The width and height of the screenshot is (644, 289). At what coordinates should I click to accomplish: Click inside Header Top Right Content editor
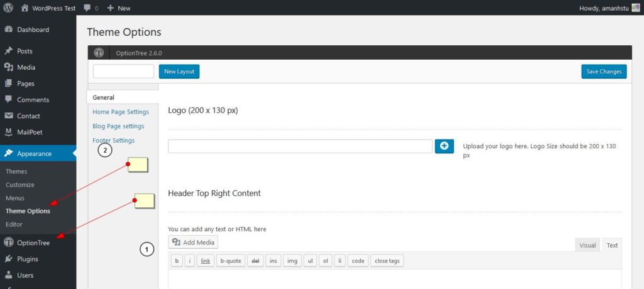click(395, 279)
